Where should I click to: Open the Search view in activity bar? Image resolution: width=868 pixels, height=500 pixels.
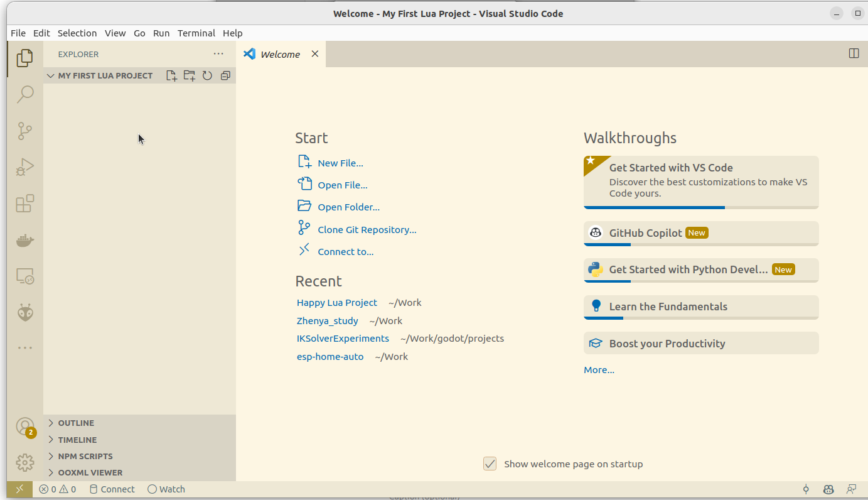(25, 94)
